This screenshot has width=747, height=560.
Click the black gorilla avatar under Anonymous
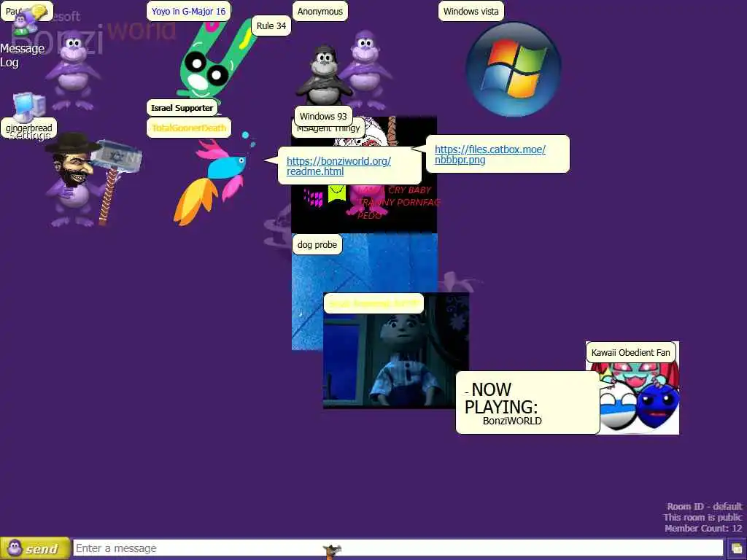point(322,75)
